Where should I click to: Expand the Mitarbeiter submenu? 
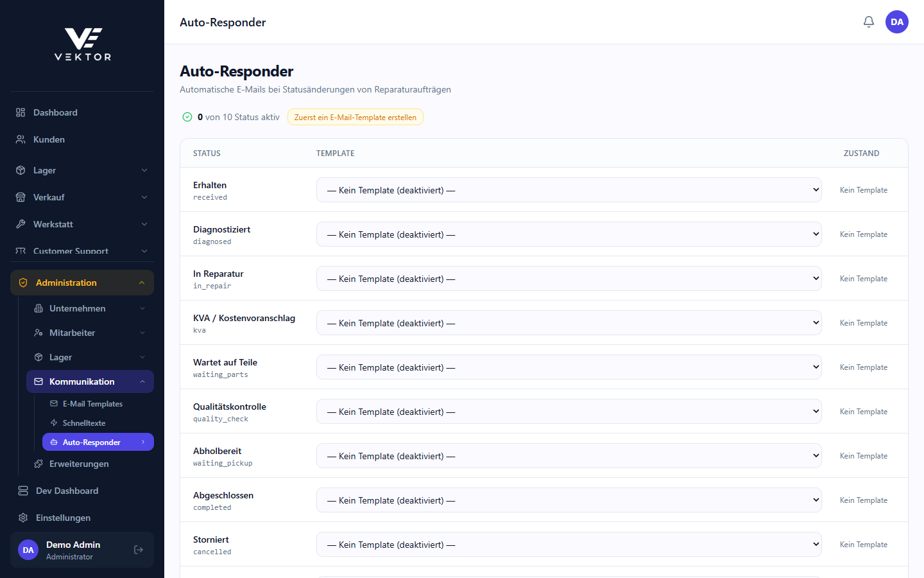tap(90, 333)
